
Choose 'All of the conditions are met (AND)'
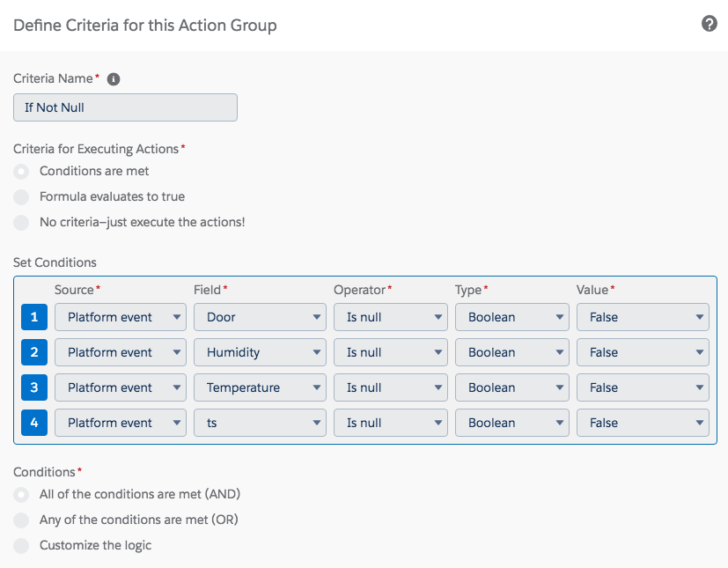(21, 495)
